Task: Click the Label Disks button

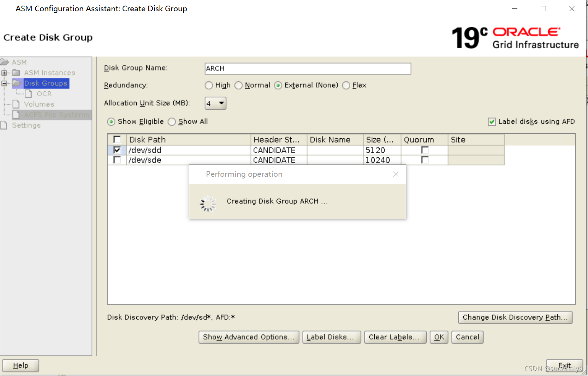Action: (x=331, y=337)
